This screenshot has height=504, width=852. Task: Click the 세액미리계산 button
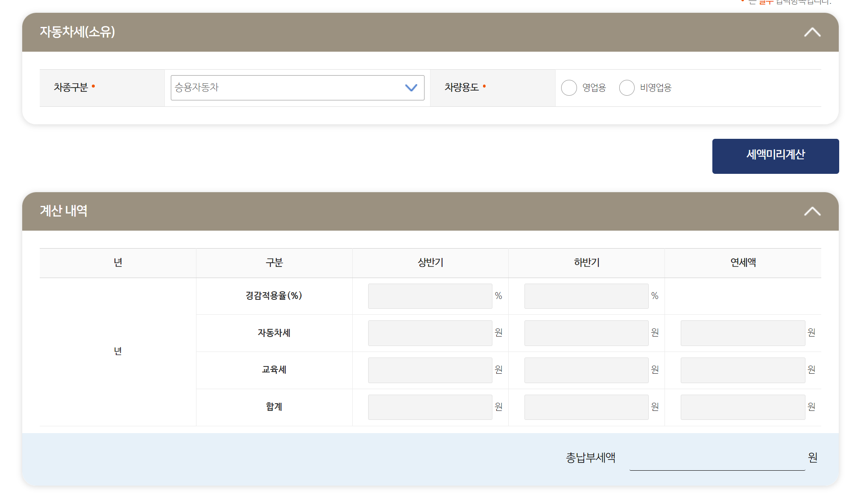775,156
